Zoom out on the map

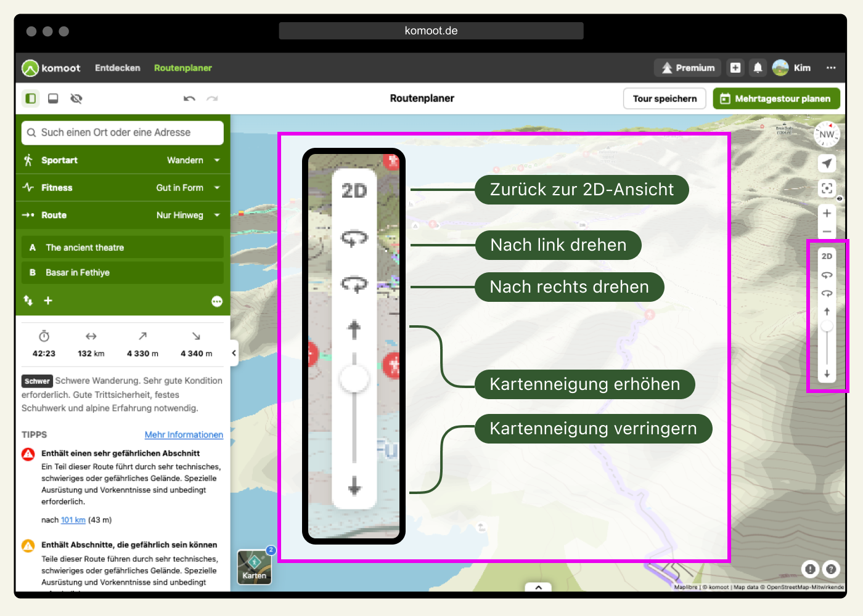tap(827, 232)
